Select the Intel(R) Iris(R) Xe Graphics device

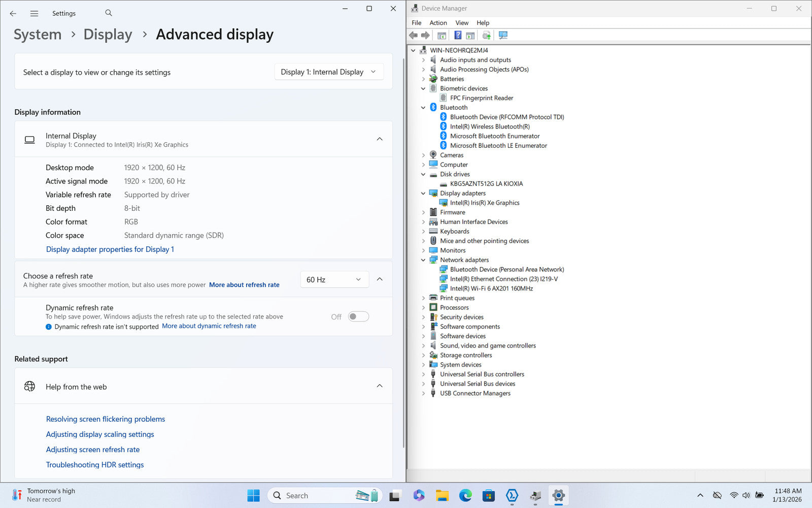[484, 203]
